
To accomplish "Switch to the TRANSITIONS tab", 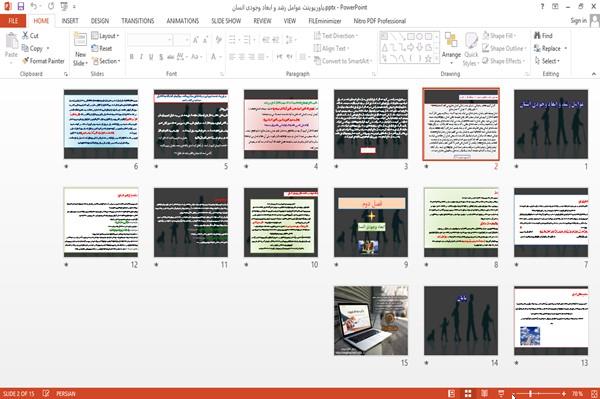I will (138, 21).
